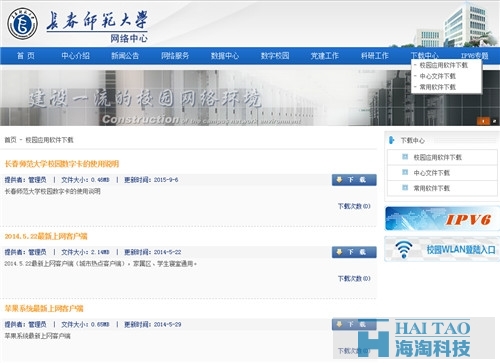Open the 新闻公告 navigation item

125,56
